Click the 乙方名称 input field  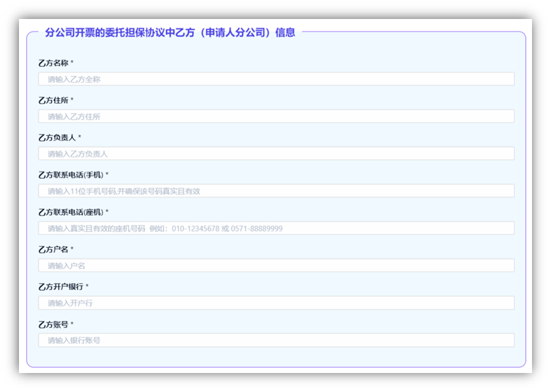tap(276, 79)
